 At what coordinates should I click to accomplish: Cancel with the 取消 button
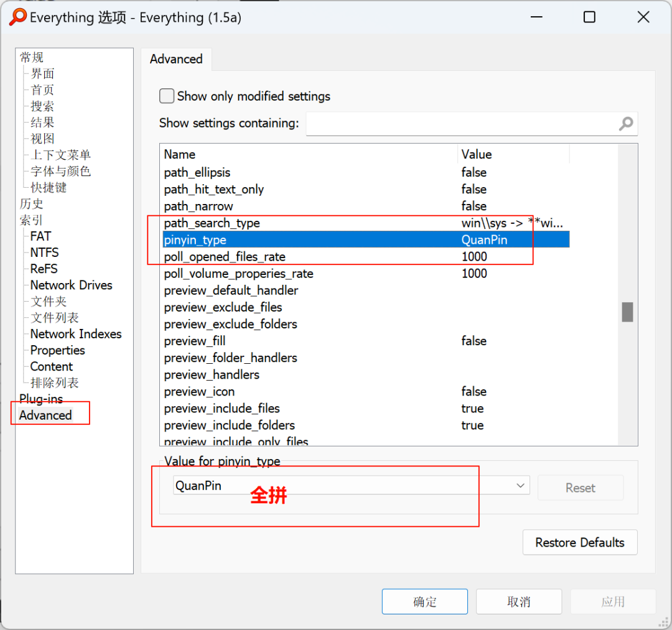[x=518, y=601]
